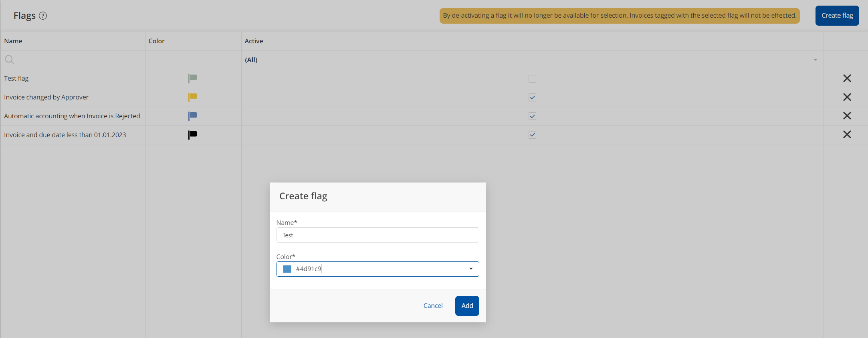
Task: Sort by the Name column header
Action: (13, 41)
